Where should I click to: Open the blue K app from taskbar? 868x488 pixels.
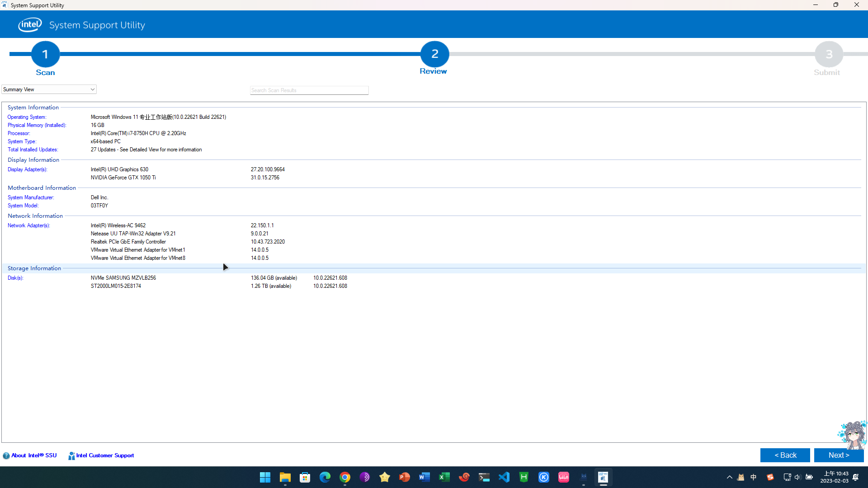coord(543,477)
